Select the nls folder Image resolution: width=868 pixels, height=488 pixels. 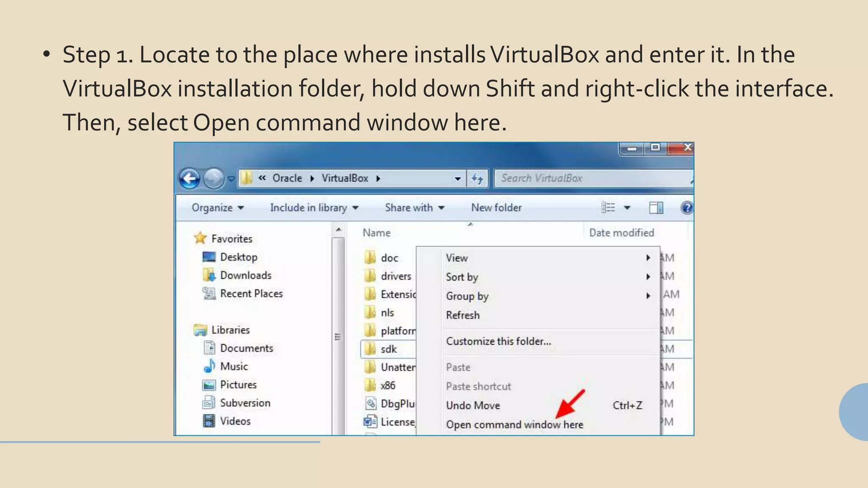(x=387, y=313)
